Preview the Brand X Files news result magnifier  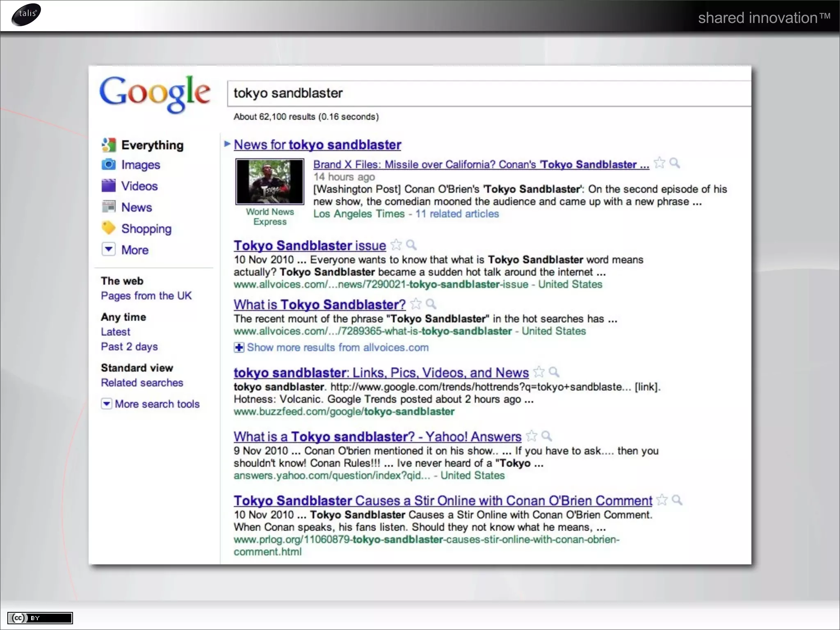[674, 163]
